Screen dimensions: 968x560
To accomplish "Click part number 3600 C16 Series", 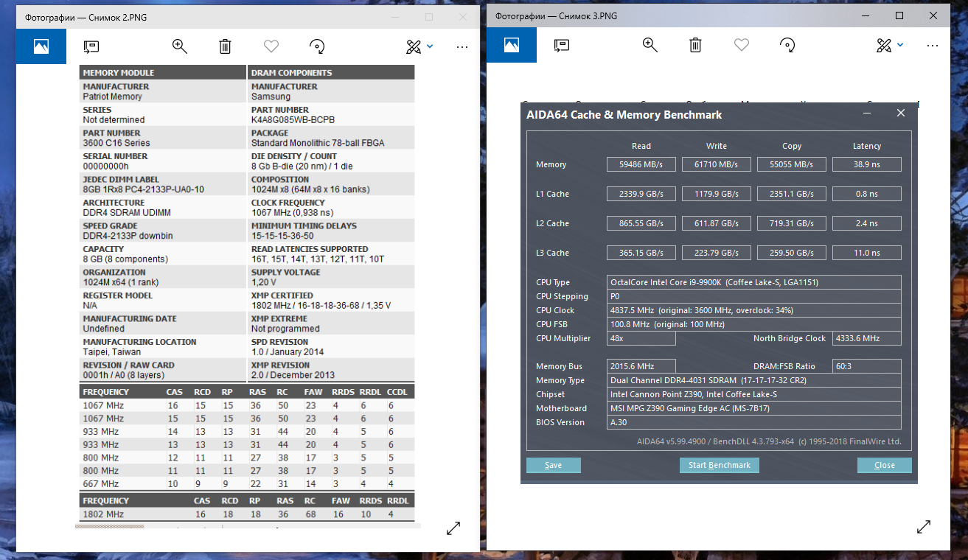I will click(x=116, y=143).
